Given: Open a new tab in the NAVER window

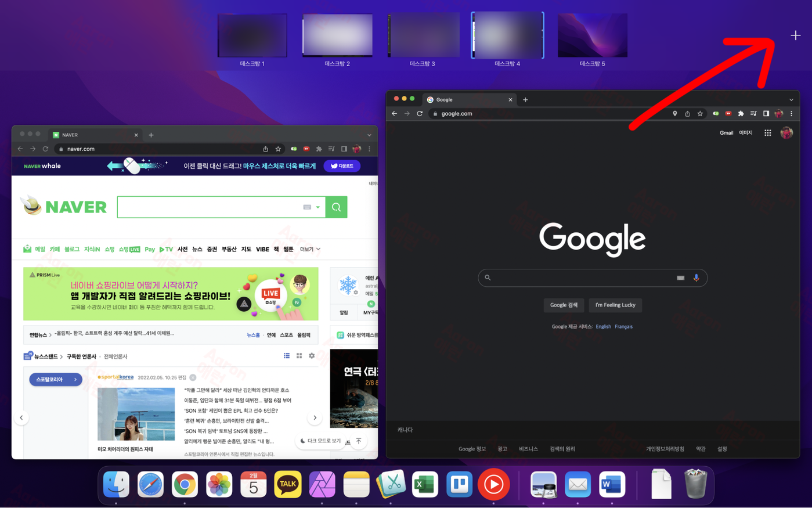Looking at the screenshot, I should click(x=151, y=135).
